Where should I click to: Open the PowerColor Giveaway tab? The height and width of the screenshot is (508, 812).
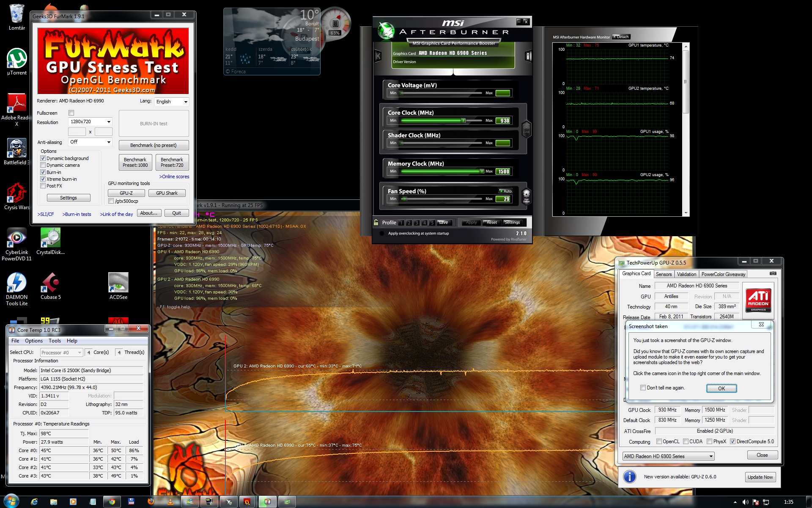723,274
